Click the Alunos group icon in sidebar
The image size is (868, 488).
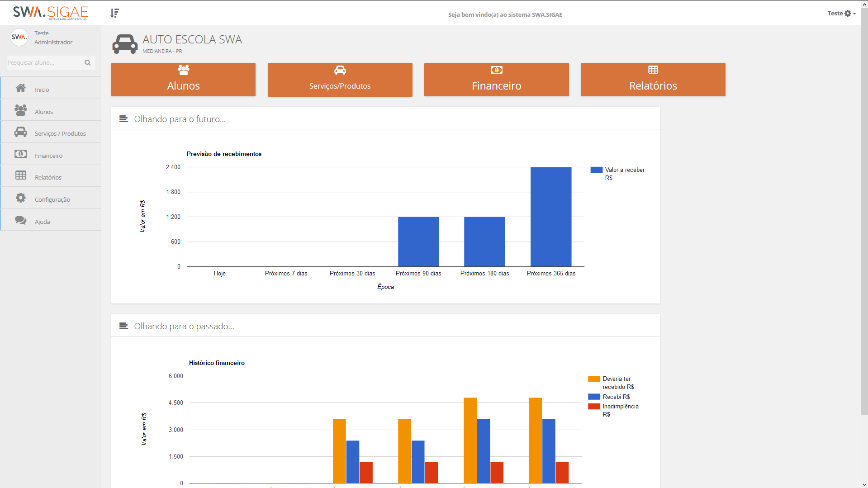point(20,110)
